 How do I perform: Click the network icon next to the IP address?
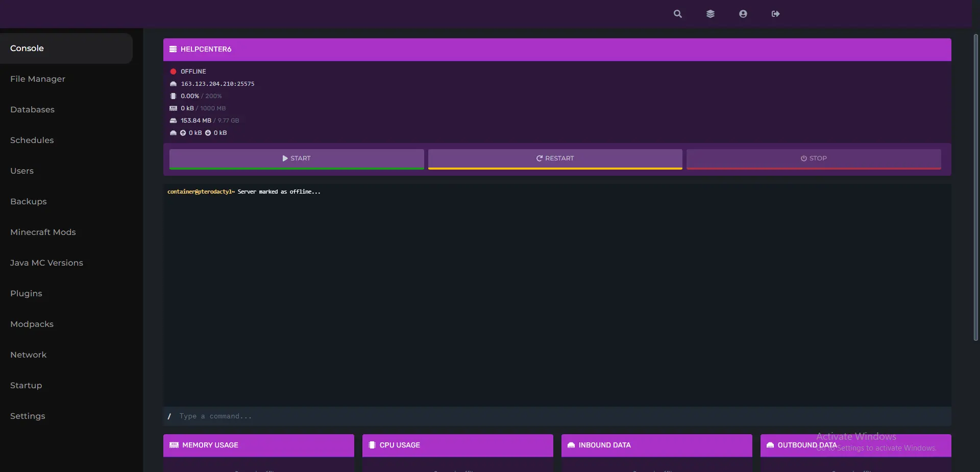coord(173,83)
